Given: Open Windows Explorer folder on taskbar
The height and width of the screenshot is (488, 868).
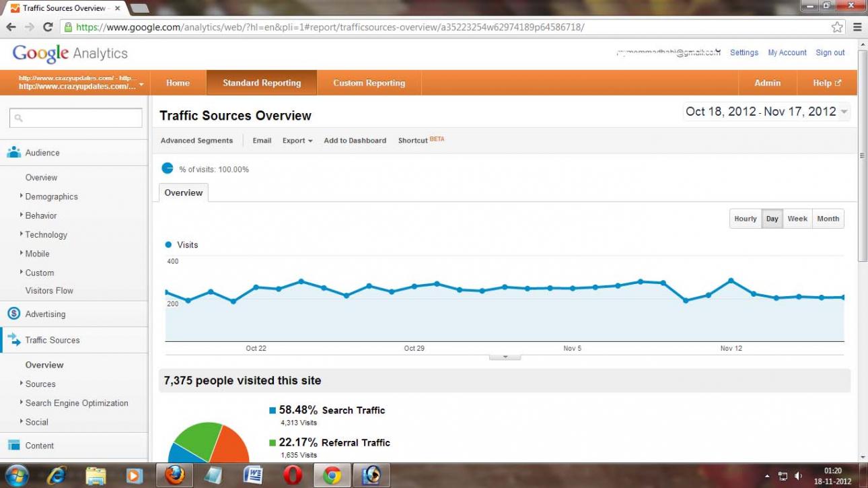Looking at the screenshot, I should pyautogui.click(x=96, y=475).
